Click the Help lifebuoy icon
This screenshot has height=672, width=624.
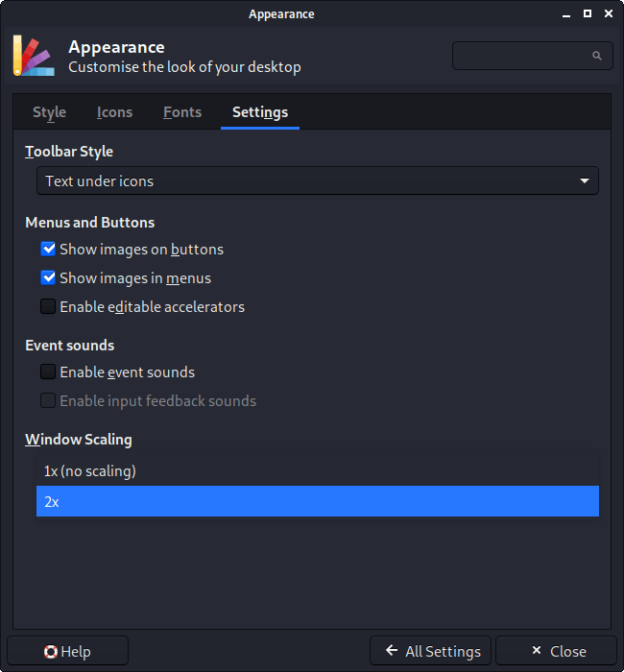click(x=51, y=652)
